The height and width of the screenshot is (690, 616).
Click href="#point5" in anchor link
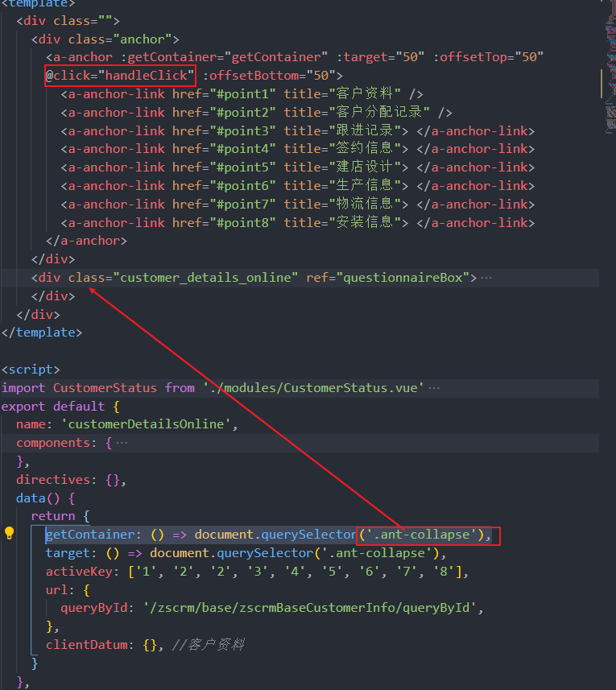[x=224, y=167]
